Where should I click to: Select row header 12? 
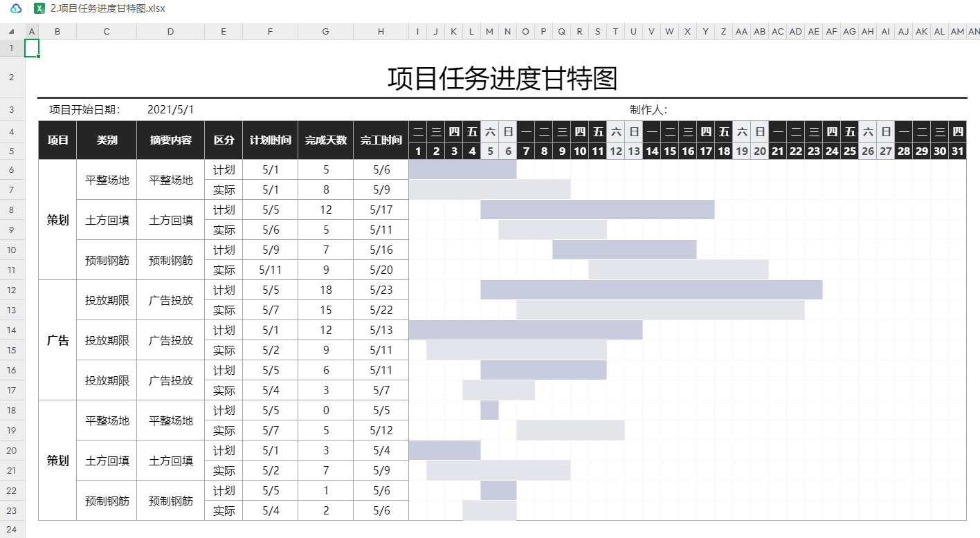coord(12,290)
